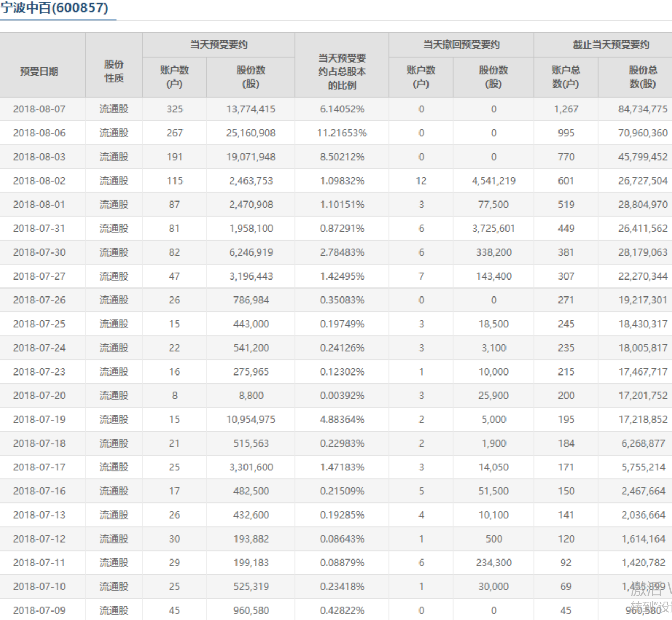The image size is (672, 620).
Task: Click share count 6,246,919
Action: [251, 252]
